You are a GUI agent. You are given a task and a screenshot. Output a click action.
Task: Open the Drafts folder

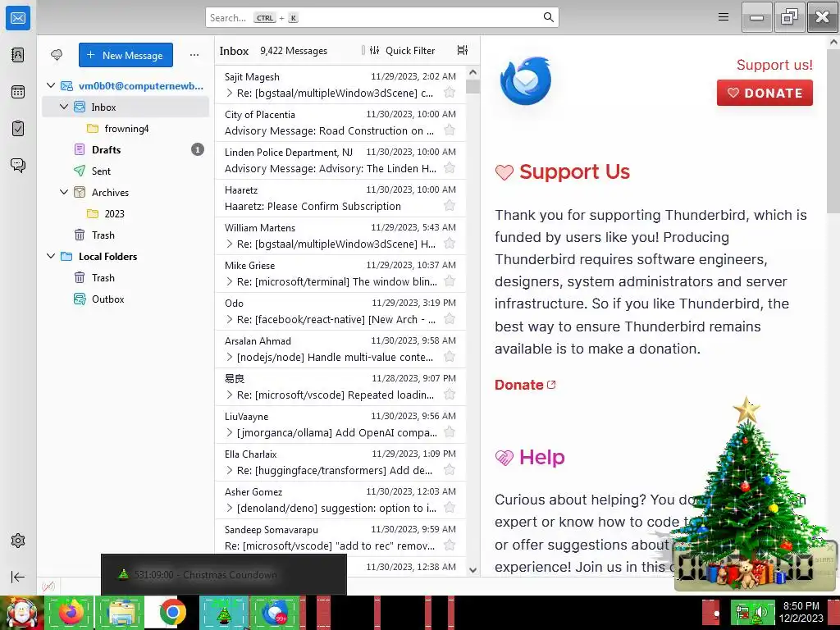click(x=126, y=149)
